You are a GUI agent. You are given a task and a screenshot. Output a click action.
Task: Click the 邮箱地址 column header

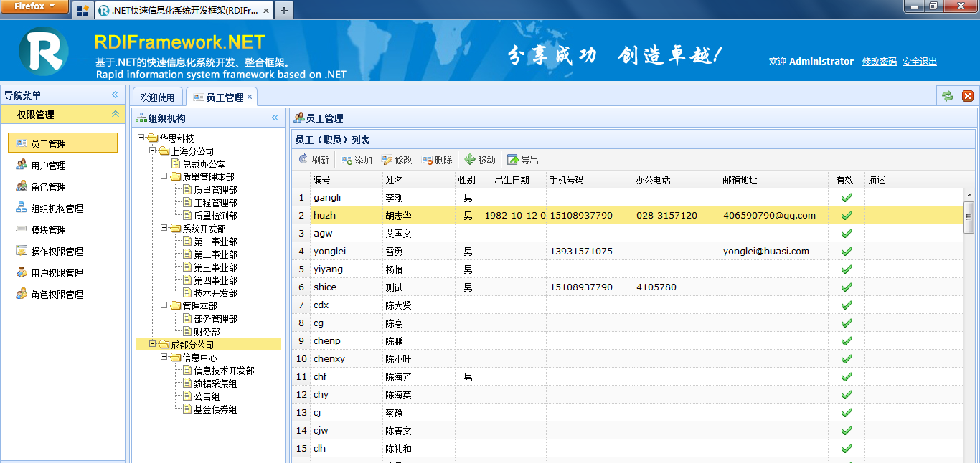(x=773, y=180)
